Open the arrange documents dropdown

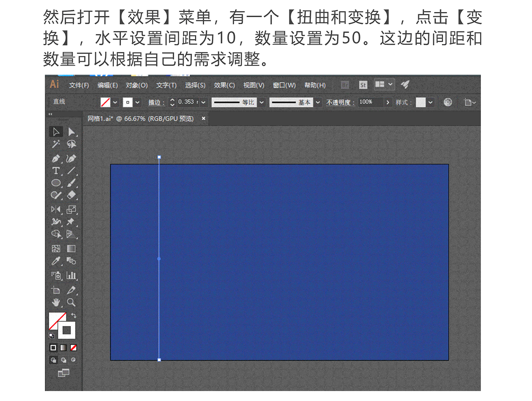pos(384,84)
